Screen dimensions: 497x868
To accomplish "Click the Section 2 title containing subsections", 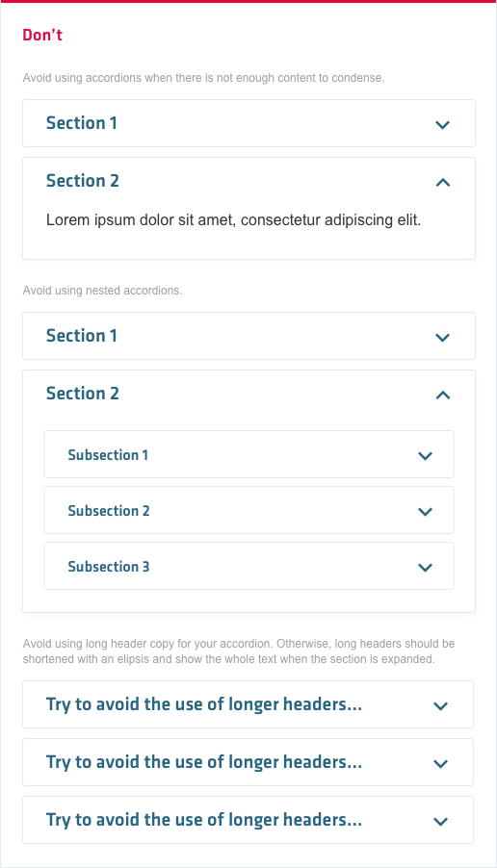I will [83, 393].
